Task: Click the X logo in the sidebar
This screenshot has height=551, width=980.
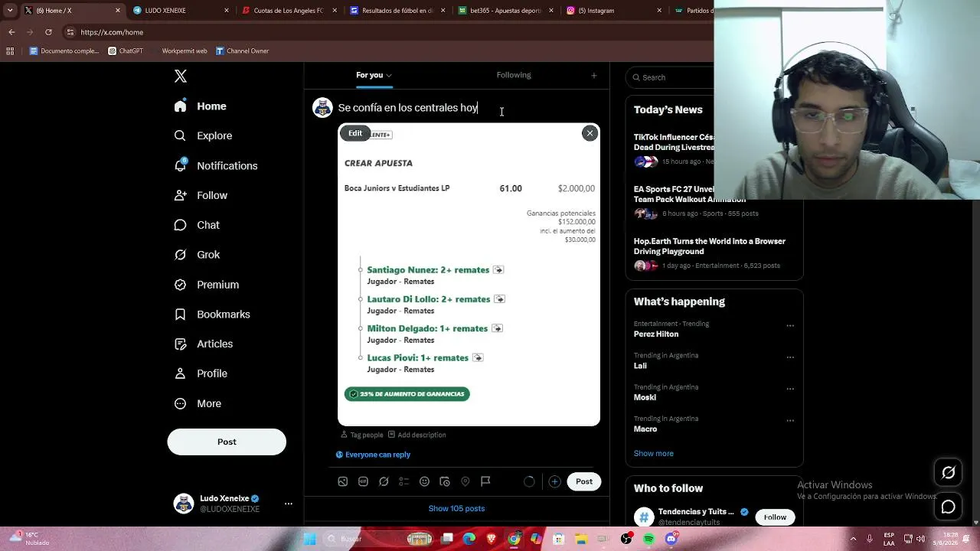Action: [181, 77]
